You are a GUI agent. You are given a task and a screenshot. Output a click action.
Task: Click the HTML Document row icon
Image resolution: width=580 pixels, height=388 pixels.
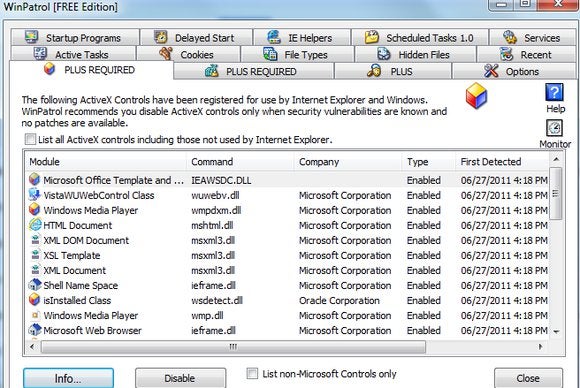point(35,225)
